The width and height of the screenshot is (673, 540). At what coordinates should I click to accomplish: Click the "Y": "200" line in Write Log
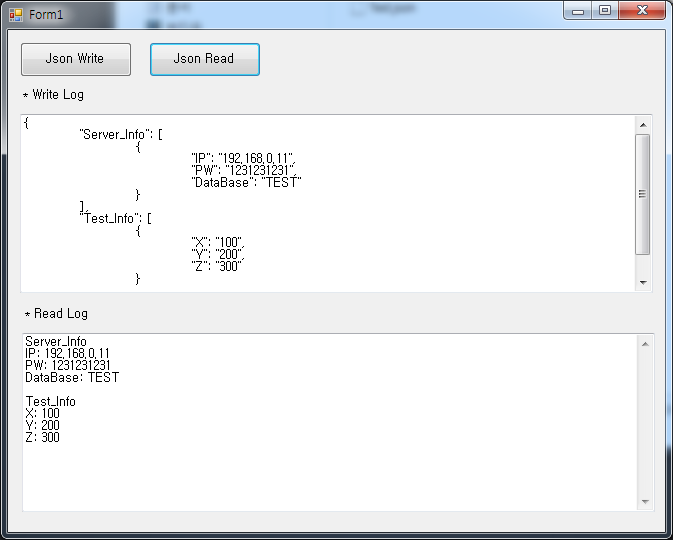click(218, 254)
